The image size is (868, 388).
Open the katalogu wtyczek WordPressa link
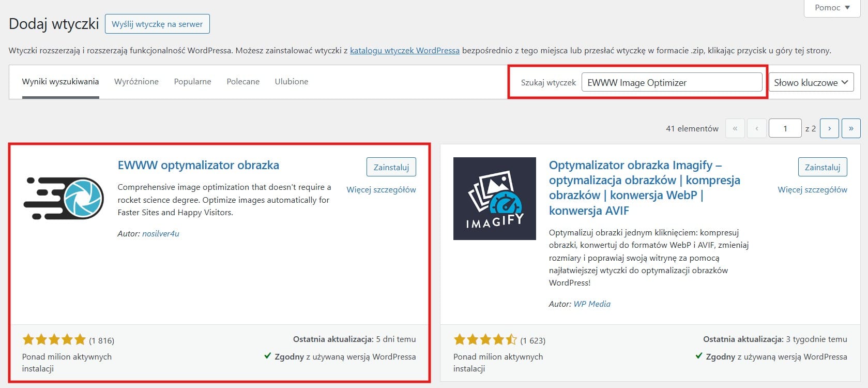click(x=405, y=51)
